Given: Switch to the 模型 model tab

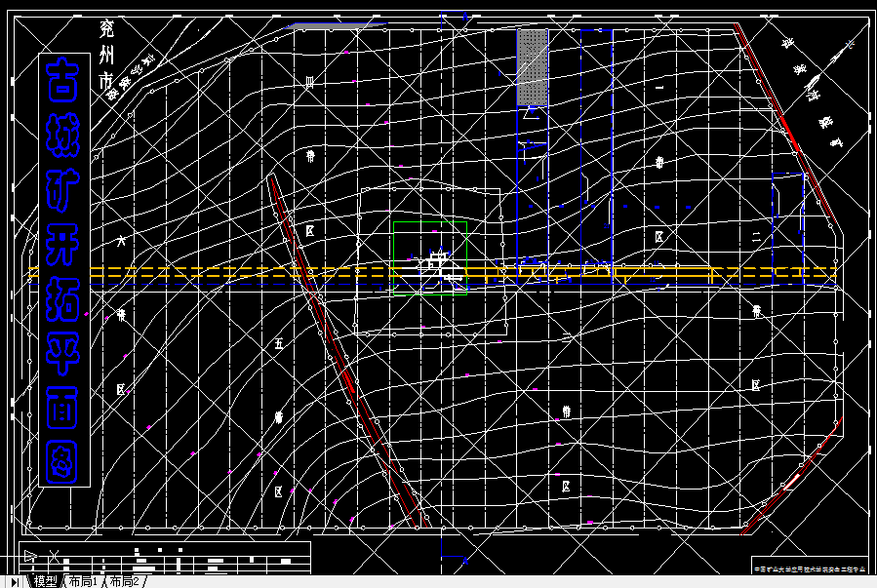Looking at the screenshot, I should (x=45, y=581).
